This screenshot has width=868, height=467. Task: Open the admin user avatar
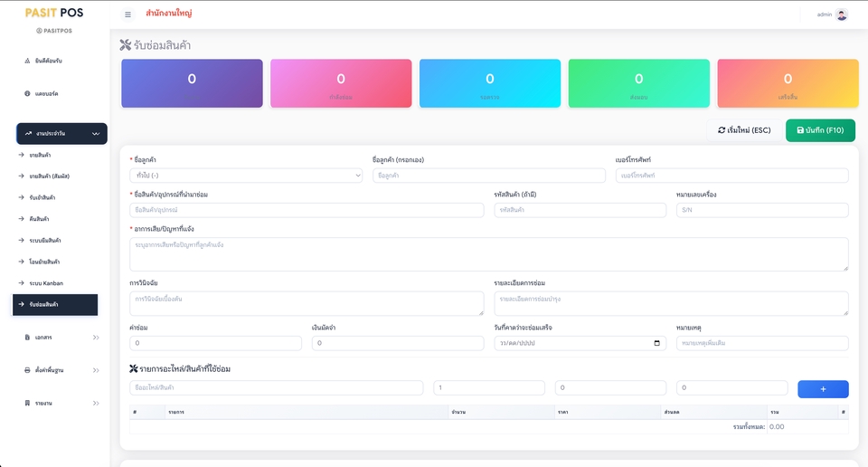pyautogui.click(x=842, y=14)
